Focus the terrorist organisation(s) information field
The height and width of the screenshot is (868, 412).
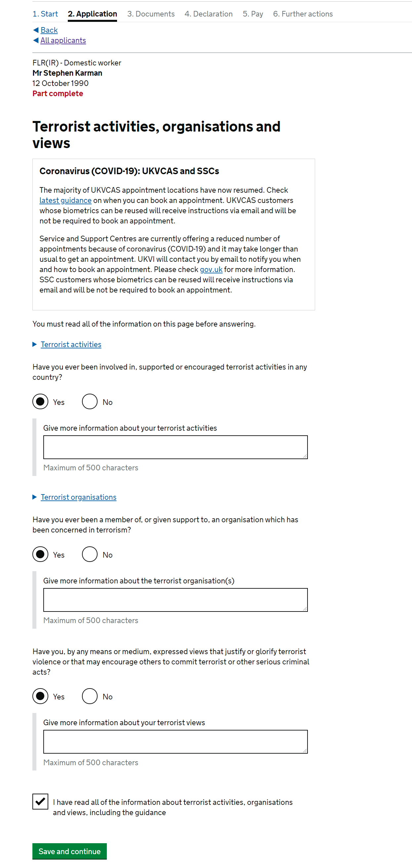point(175,600)
